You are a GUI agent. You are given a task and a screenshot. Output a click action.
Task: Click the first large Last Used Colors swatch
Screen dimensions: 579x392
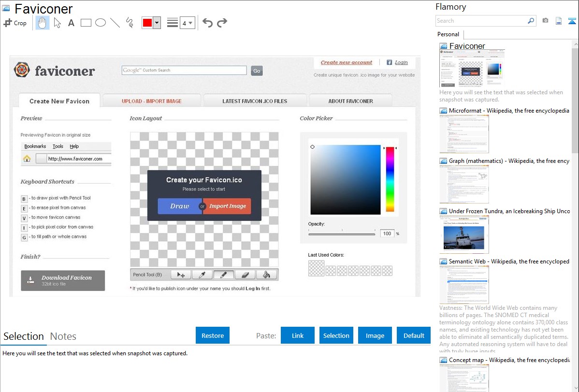(317, 268)
